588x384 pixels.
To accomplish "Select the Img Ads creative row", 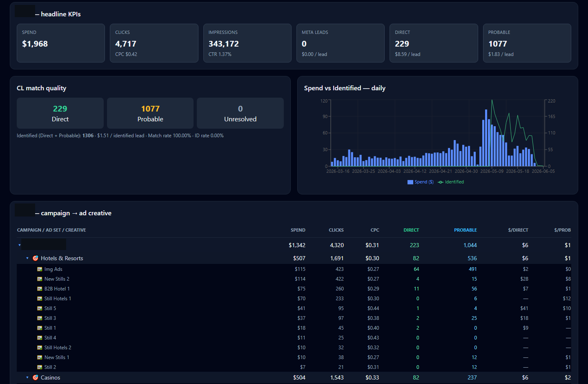I will click(294, 269).
